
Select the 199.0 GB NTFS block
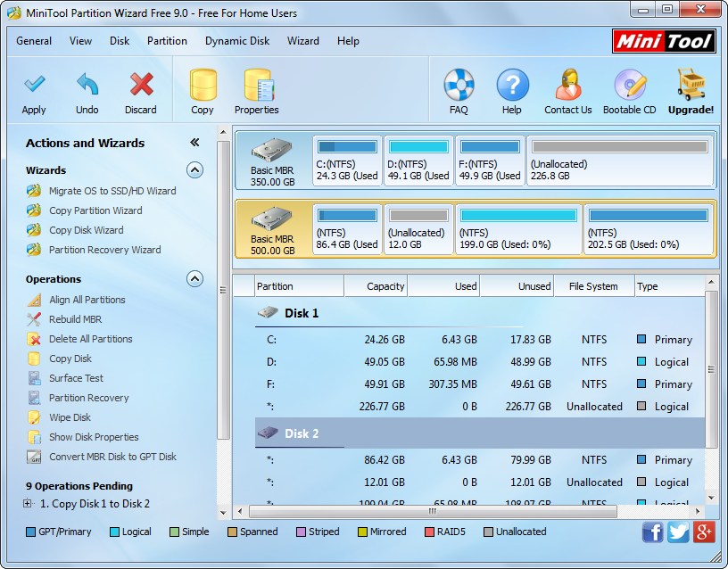(x=518, y=230)
